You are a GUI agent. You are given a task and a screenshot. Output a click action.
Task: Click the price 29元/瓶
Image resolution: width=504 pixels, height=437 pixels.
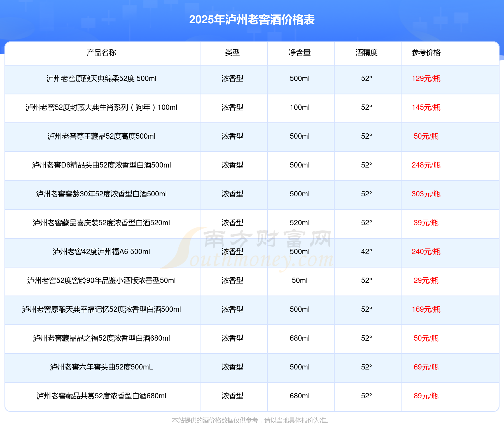pos(426,280)
